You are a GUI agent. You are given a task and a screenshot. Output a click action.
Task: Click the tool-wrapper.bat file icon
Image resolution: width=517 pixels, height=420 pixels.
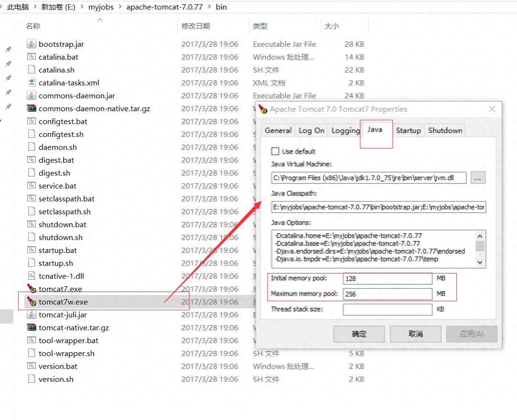32,340
